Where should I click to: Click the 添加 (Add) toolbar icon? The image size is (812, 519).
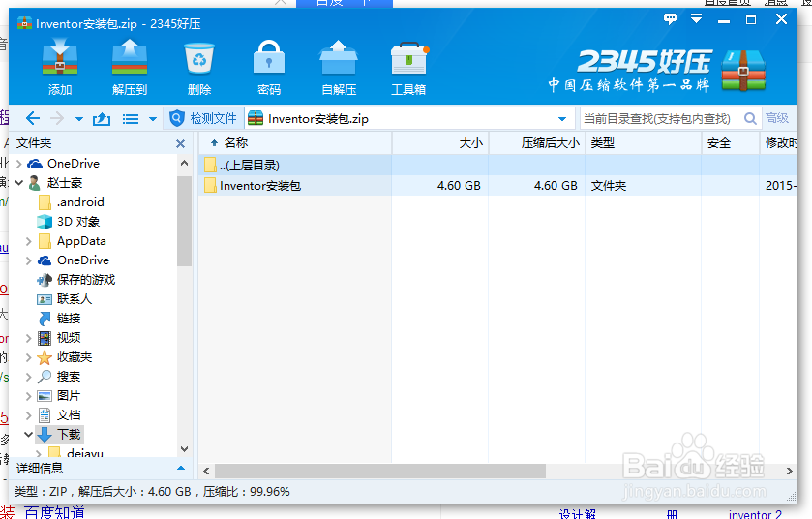pyautogui.click(x=60, y=66)
